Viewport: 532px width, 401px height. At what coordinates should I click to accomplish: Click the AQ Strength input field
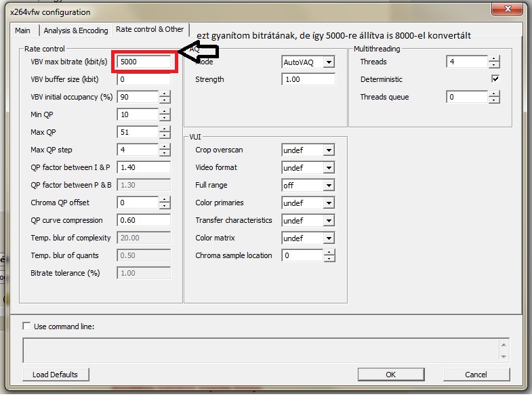(308, 79)
